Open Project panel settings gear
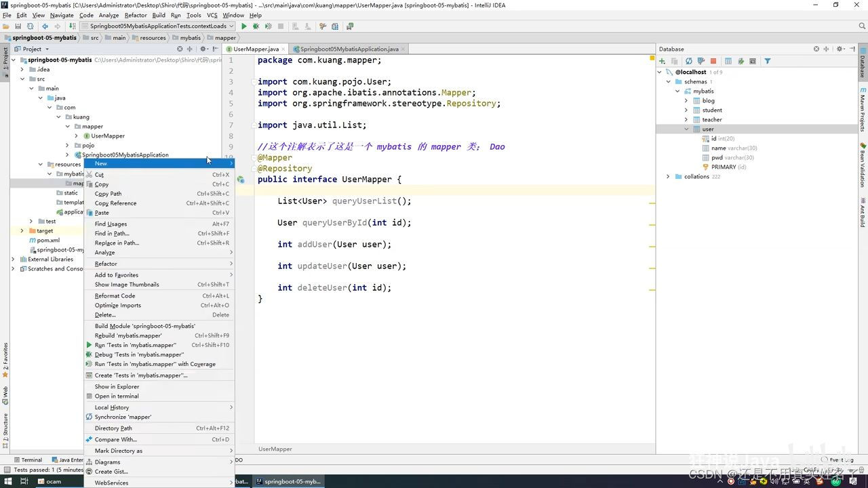Screen dimensions: 868x488 click(203, 49)
